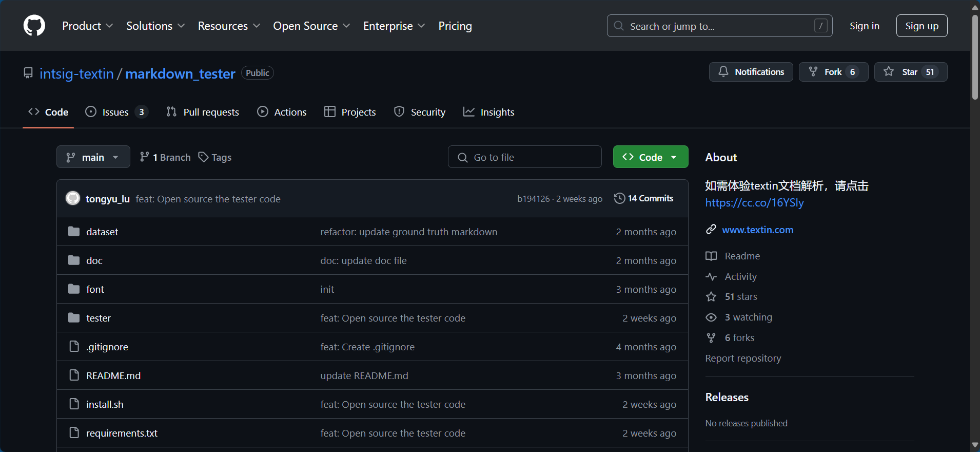Open the dataset folder
The width and height of the screenshot is (980, 452).
click(102, 232)
